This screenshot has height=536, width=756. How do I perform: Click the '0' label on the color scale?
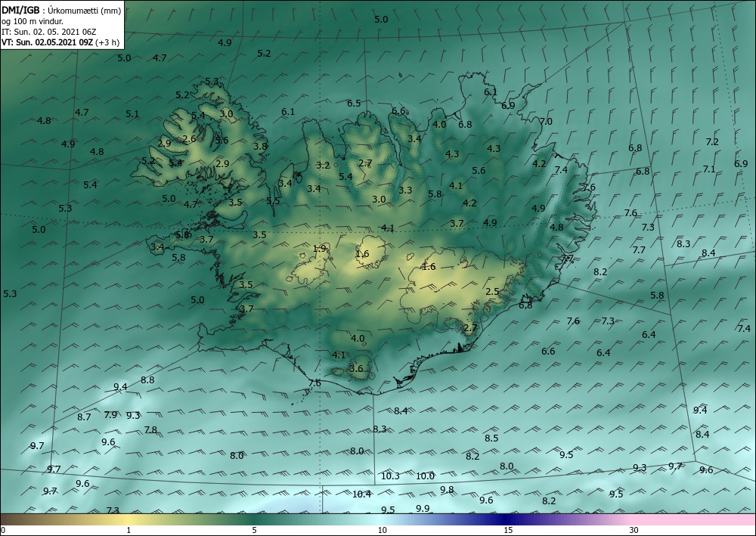tap(3, 530)
